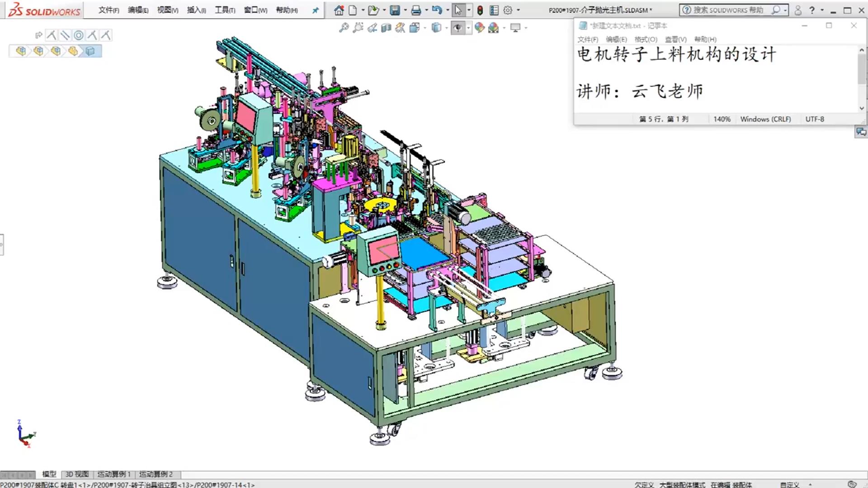This screenshot has height=488, width=868.
Task: Open the SolidWorks Home welcome icon
Action: [339, 10]
